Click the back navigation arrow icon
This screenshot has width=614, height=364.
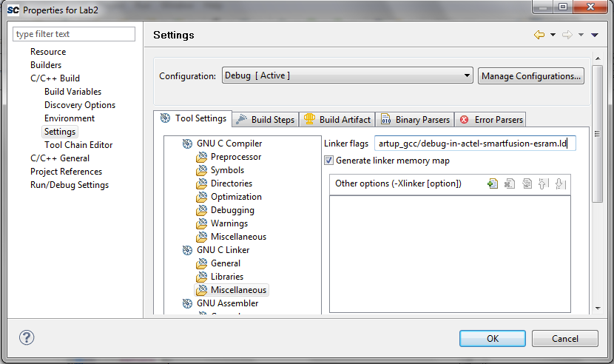539,35
